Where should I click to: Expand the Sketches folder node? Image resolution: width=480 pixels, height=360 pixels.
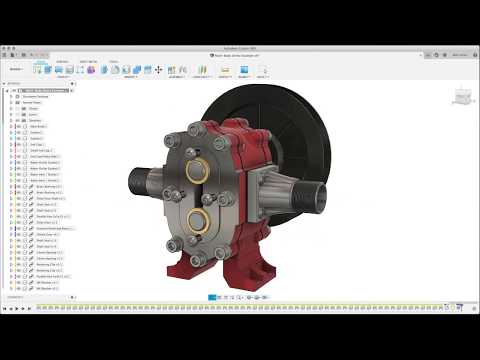[x=11, y=121]
